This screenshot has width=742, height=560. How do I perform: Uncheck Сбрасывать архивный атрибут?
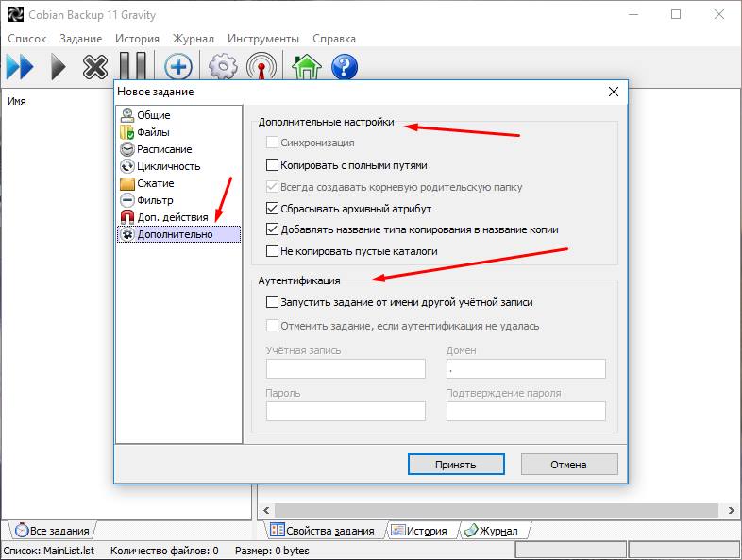pyautogui.click(x=272, y=209)
